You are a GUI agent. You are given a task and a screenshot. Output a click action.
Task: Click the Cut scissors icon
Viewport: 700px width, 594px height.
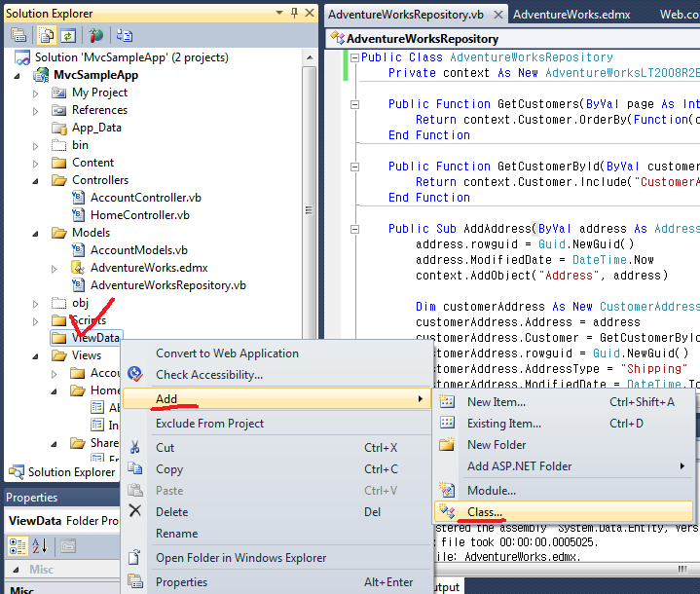tap(134, 448)
